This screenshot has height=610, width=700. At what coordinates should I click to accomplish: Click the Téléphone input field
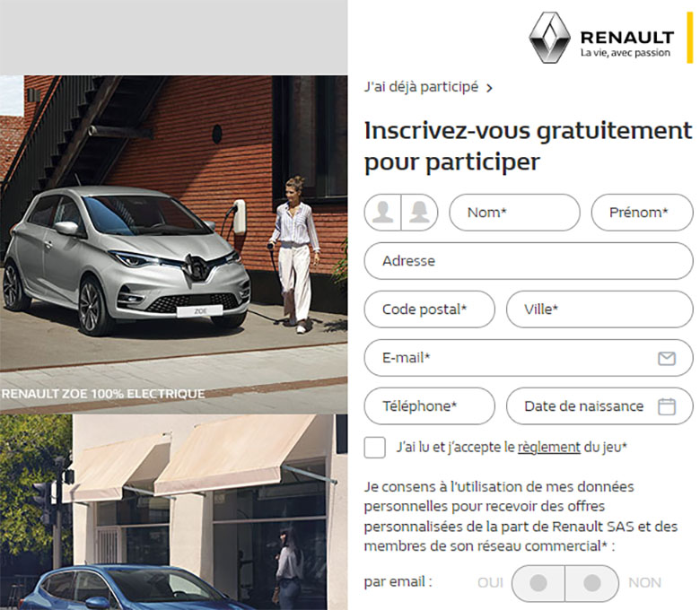(x=430, y=406)
